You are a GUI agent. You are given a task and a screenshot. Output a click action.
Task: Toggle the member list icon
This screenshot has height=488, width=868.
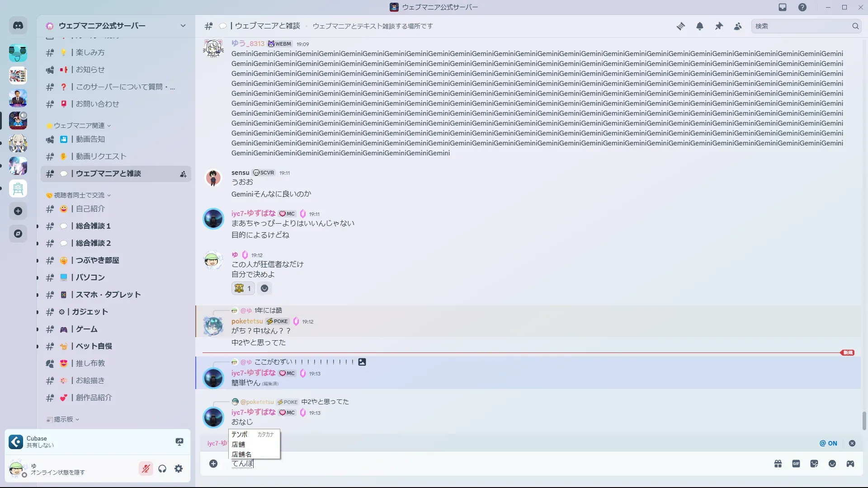click(738, 26)
